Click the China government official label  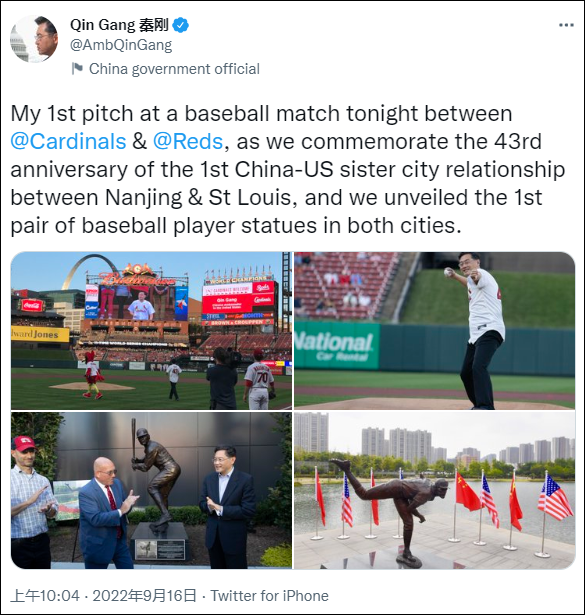click(x=174, y=69)
